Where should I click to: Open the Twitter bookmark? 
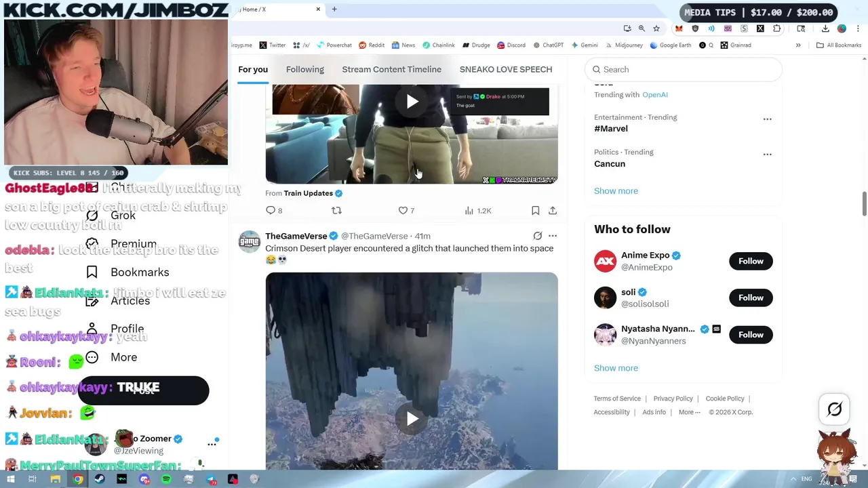click(272, 45)
